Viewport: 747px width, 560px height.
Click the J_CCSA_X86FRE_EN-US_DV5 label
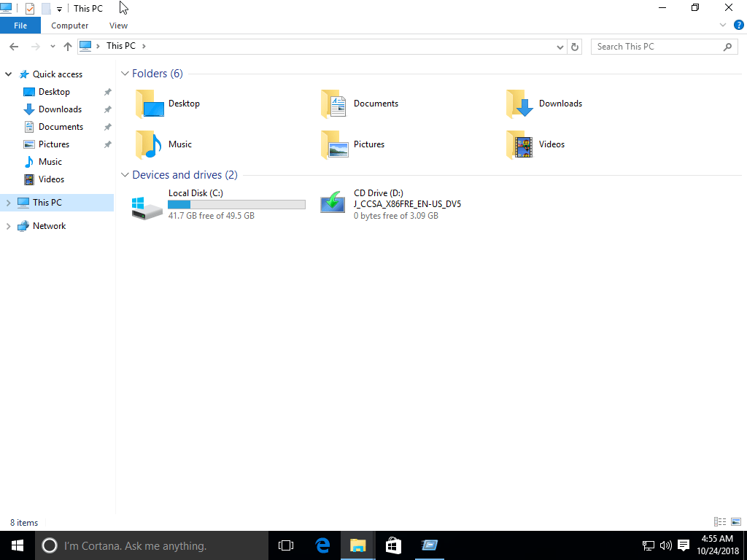407,204
